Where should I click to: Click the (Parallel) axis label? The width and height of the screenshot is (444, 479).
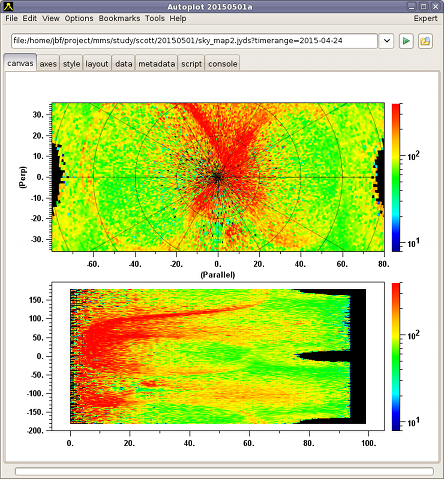218,275
